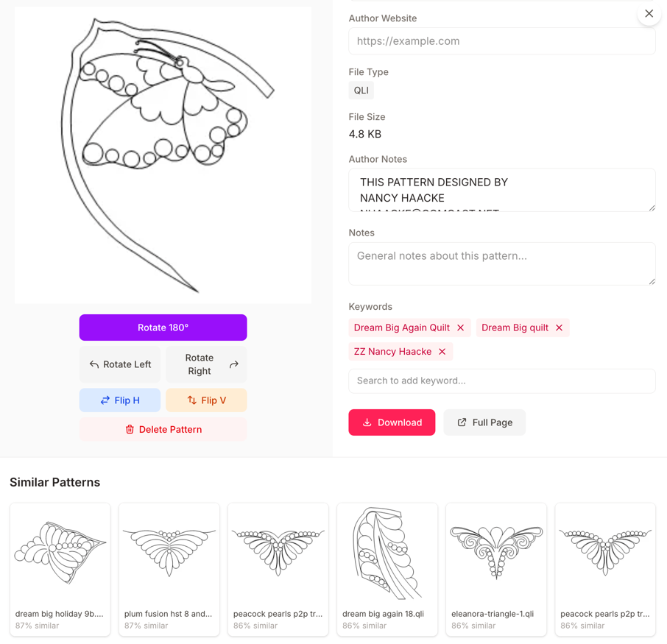The height and width of the screenshot is (644, 667).
Task: Remove the Dream Big quilt keyword tag
Action: pos(559,327)
